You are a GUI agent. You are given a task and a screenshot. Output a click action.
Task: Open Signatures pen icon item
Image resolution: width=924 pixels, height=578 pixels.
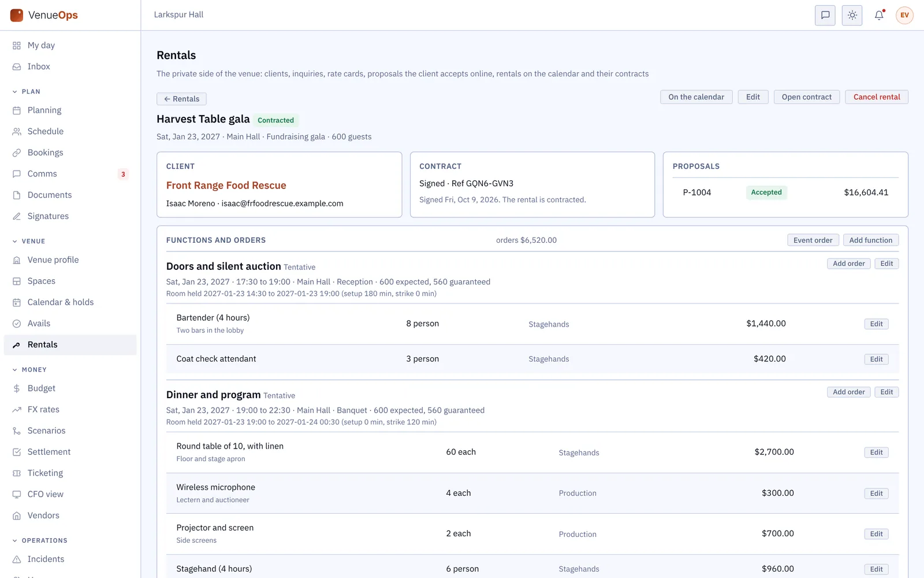point(70,216)
